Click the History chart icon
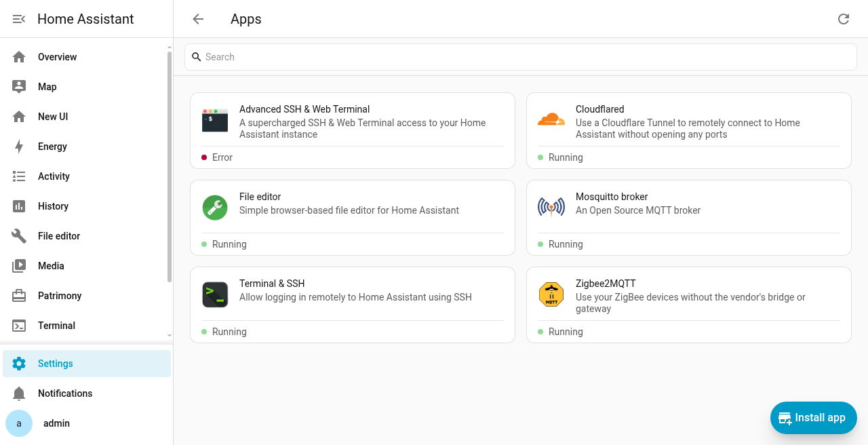 point(19,206)
